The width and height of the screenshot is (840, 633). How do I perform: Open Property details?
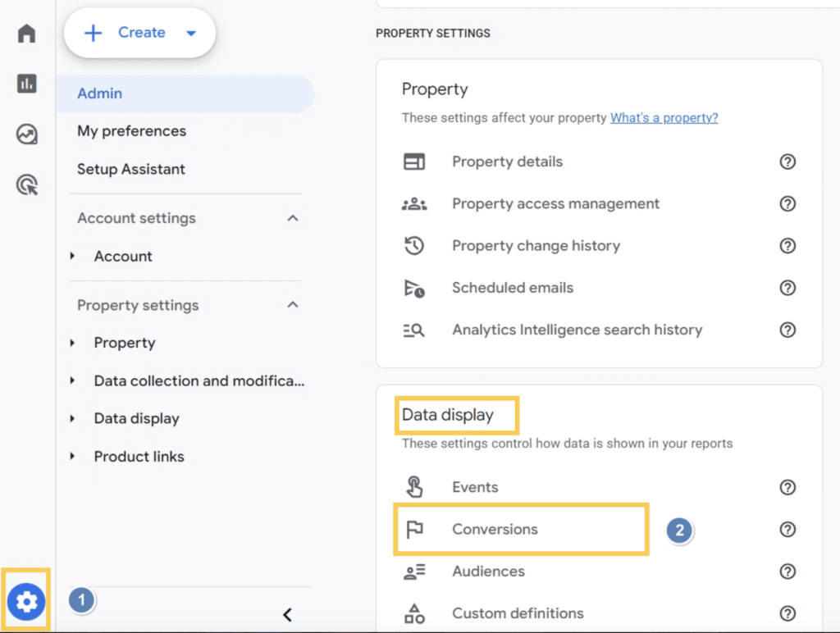pyautogui.click(x=507, y=162)
